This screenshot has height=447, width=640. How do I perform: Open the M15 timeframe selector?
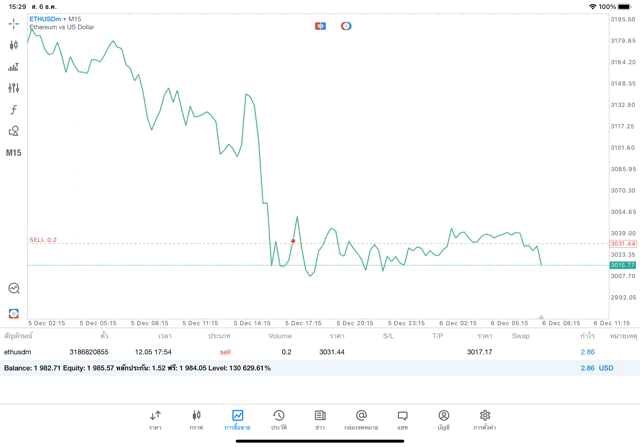13,153
